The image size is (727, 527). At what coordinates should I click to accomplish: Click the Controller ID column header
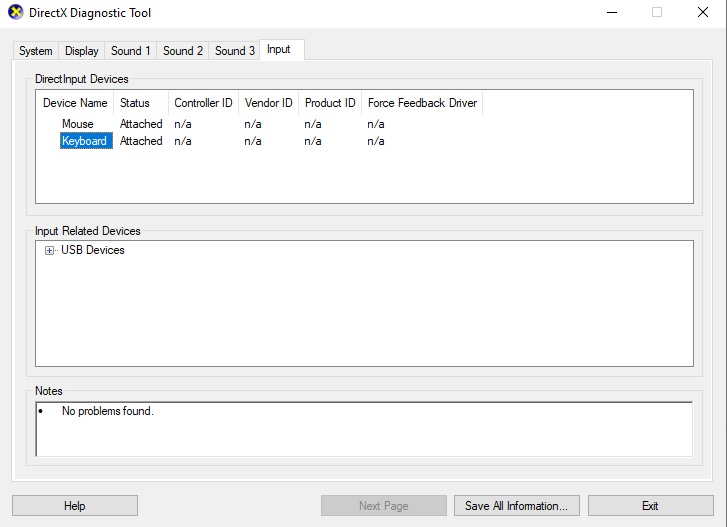click(x=203, y=103)
